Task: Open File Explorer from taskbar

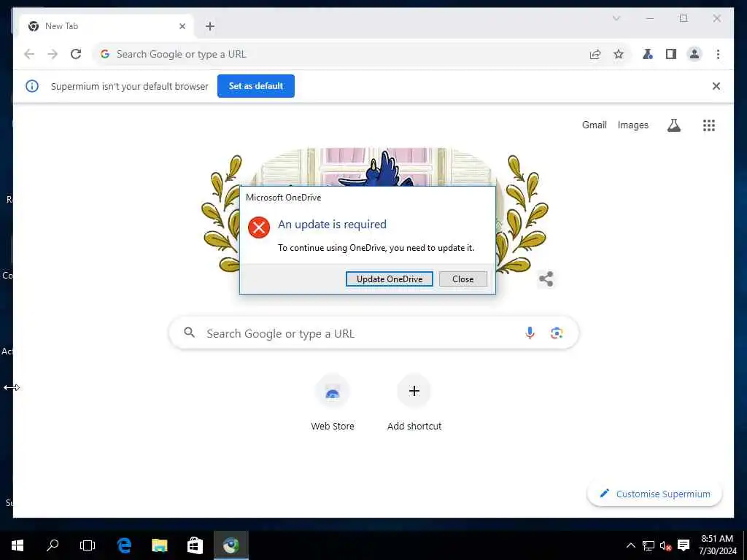Action: pyautogui.click(x=160, y=545)
